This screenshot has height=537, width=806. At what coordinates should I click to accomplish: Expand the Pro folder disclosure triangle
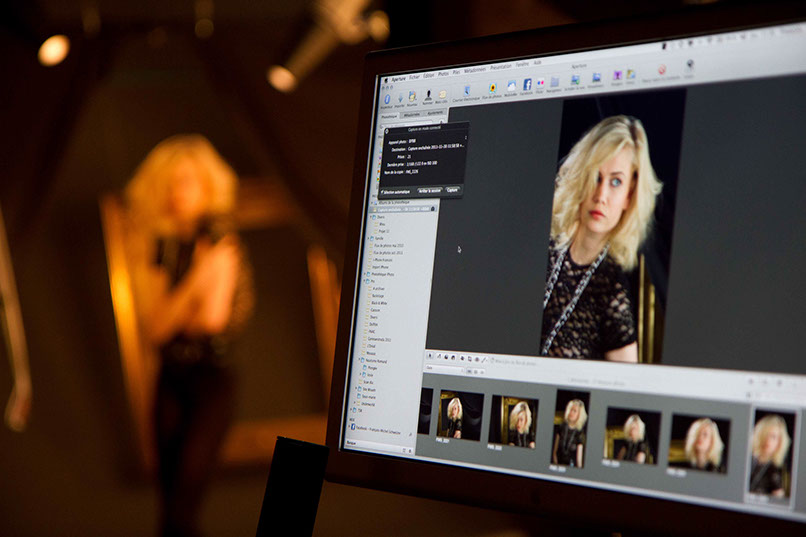point(363,283)
